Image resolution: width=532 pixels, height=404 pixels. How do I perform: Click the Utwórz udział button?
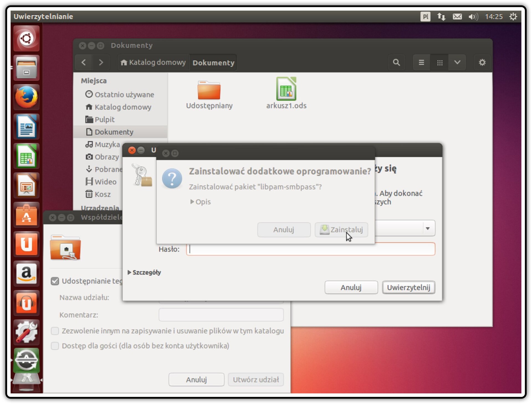click(256, 380)
